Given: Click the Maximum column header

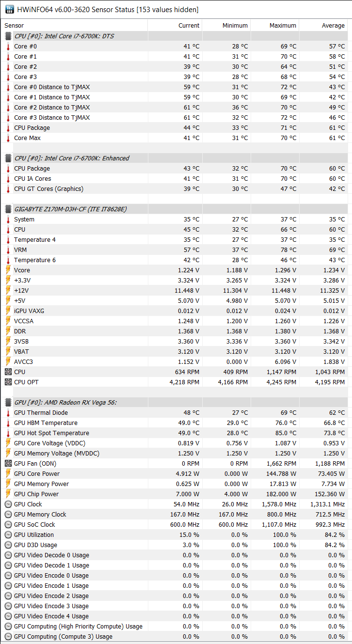Looking at the screenshot, I should (x=283, y=25).
